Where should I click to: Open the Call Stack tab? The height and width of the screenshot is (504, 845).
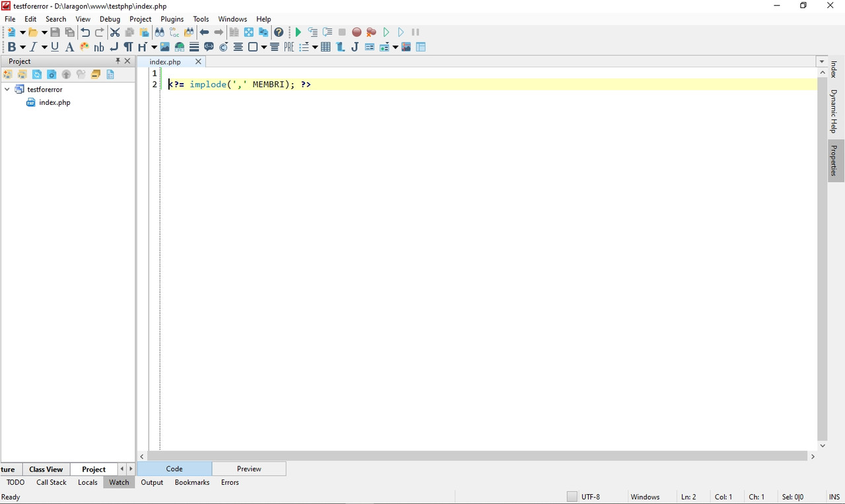point(51,482)
